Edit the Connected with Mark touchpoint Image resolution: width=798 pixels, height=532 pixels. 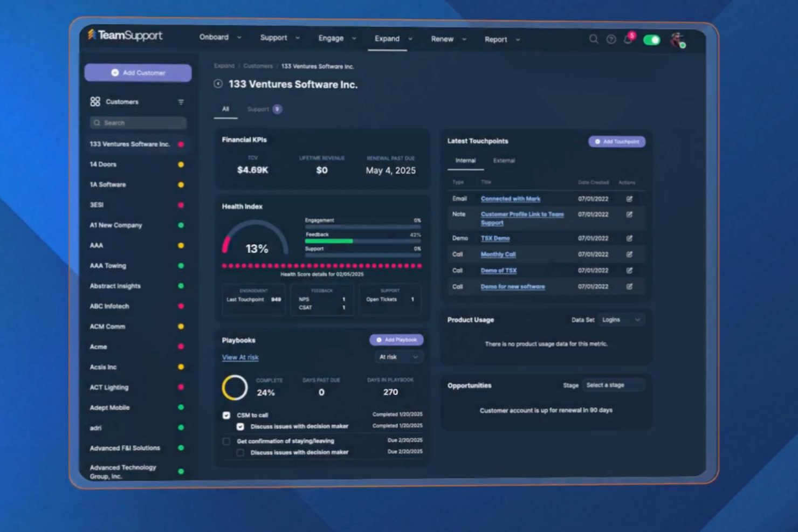pyautogui.click(x=629, y=199)
